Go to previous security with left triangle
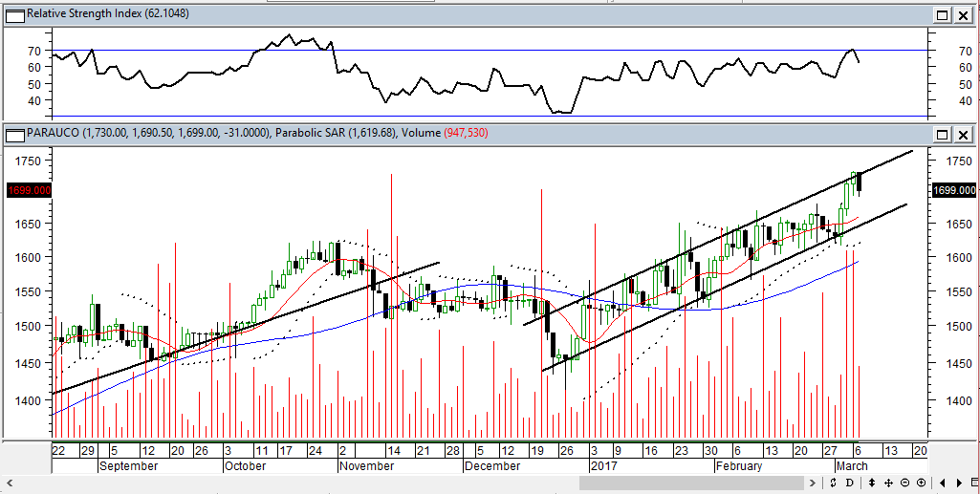 (x=943, y=483)
